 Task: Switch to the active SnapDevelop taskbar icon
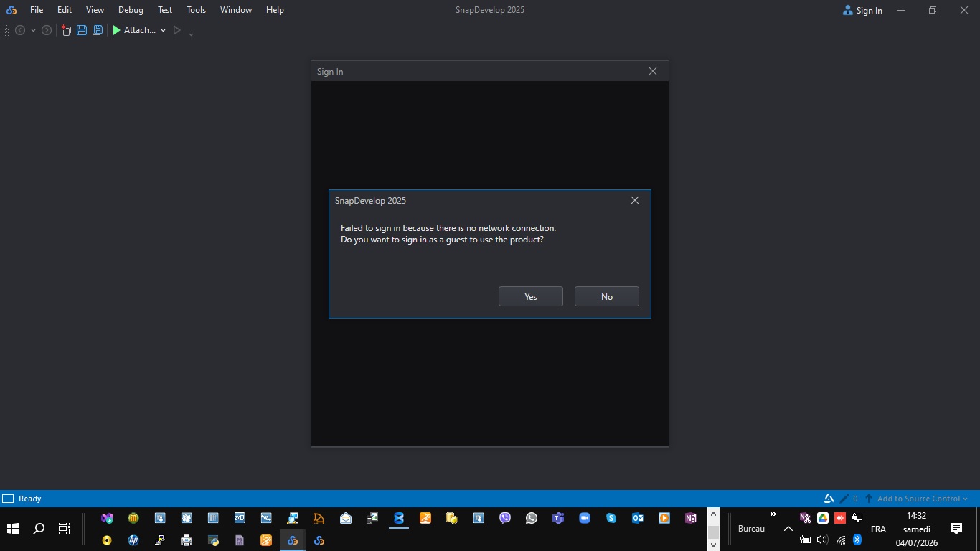pyautogui.click(x=293, y=540)
